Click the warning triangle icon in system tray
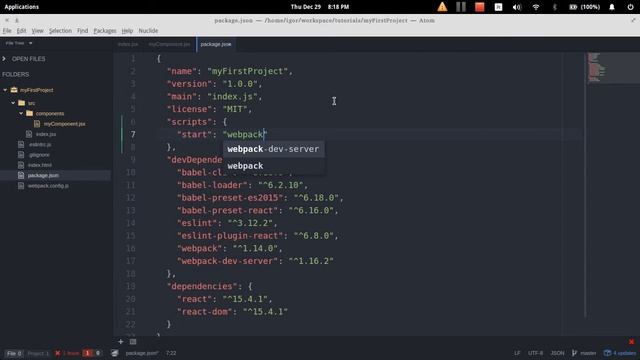 (442, 7)
